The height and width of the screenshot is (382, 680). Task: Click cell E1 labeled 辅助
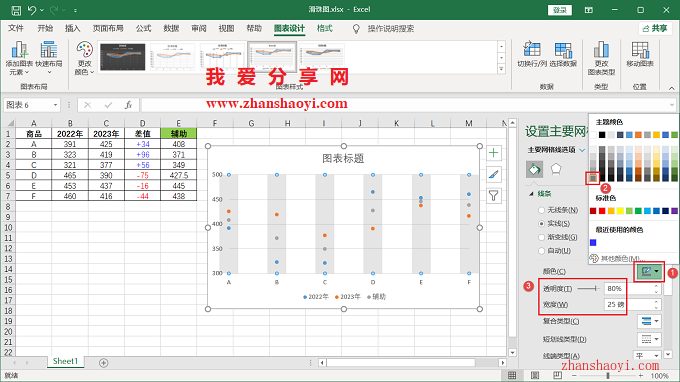pyautogui.click(x=178, y=134)
